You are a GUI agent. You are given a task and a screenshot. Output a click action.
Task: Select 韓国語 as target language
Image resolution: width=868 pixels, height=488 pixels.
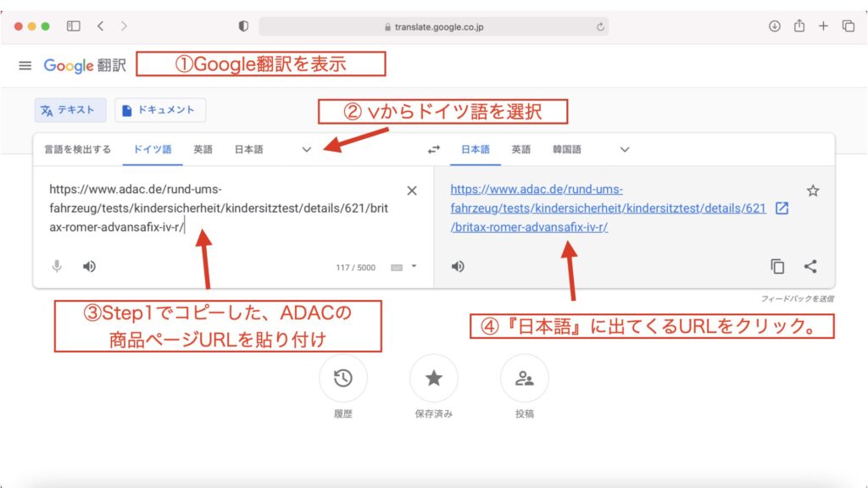pos(567,149)
